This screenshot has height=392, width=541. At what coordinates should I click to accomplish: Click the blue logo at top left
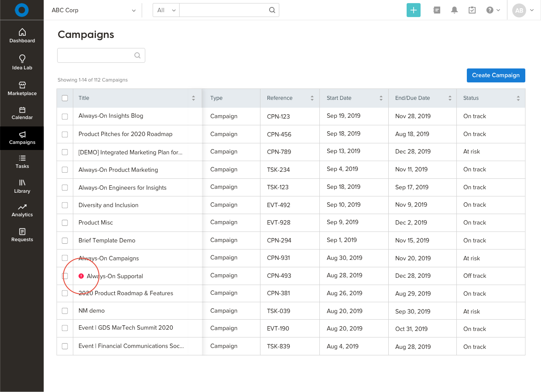coord(22,10)
